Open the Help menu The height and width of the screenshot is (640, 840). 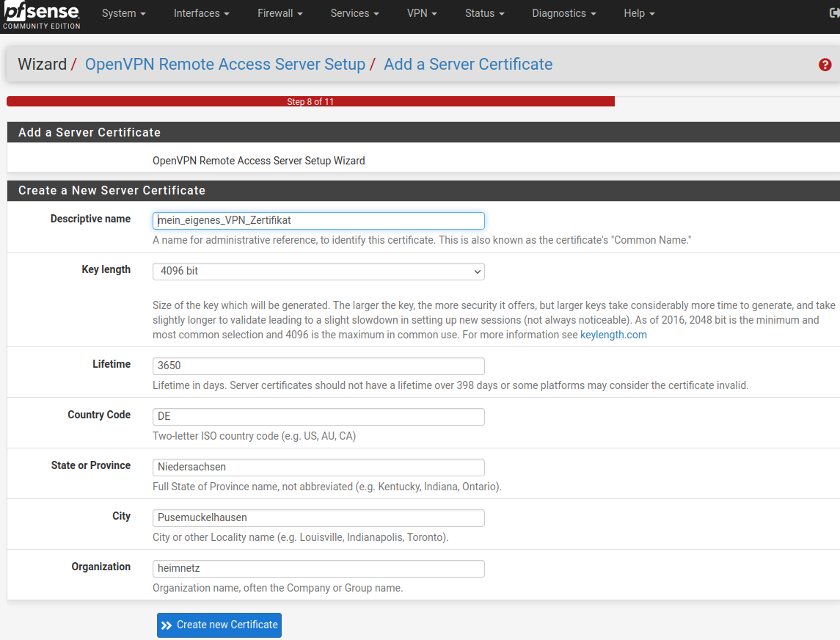[639, 13]
